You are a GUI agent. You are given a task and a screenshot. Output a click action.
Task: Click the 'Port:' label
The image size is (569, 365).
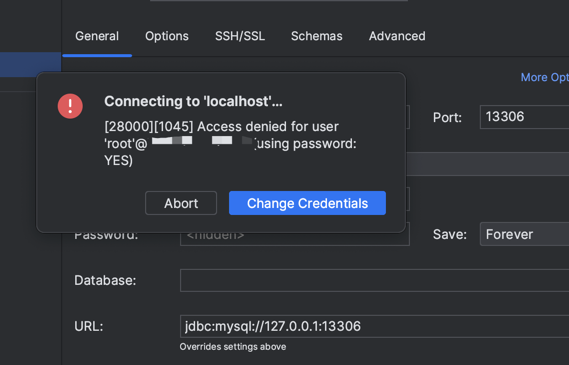click(x=447, y=117)
